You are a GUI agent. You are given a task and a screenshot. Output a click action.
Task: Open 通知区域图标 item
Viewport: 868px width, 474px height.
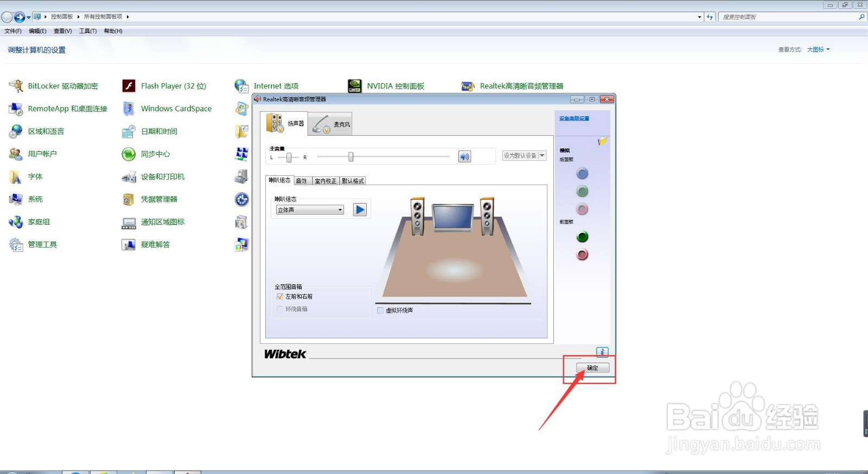point(153,222)
